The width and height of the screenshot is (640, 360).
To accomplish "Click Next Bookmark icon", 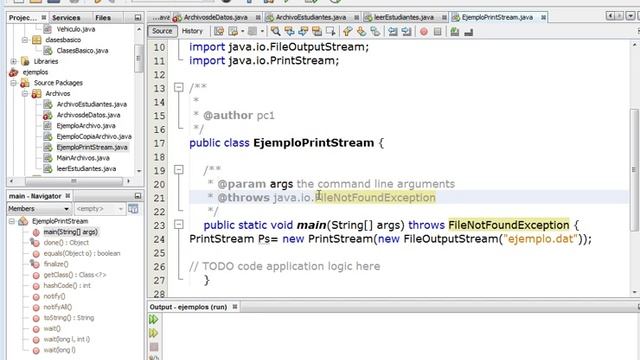I will pyautogui.click(x=361, y=31).
